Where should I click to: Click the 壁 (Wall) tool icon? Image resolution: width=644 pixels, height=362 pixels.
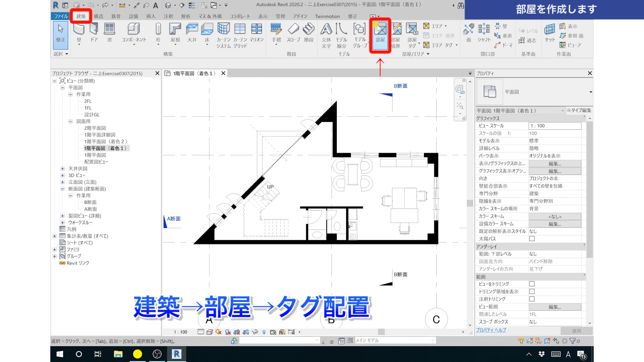79,29
